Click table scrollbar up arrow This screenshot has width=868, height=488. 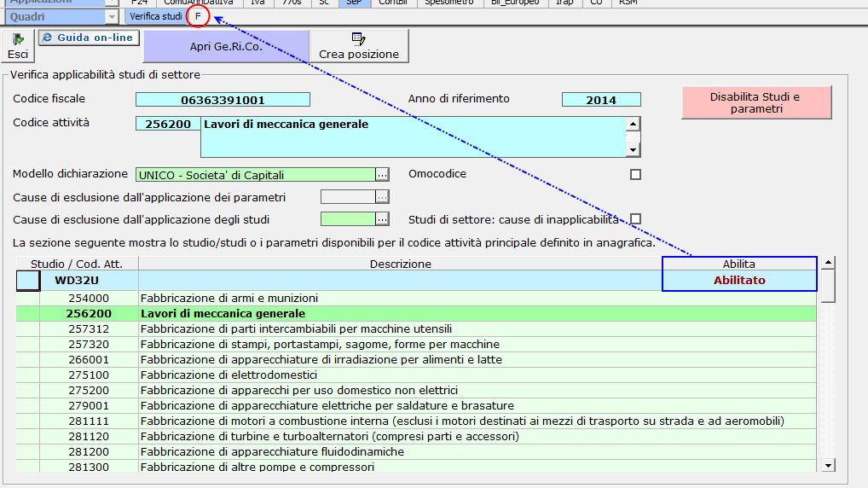[828, 263]
